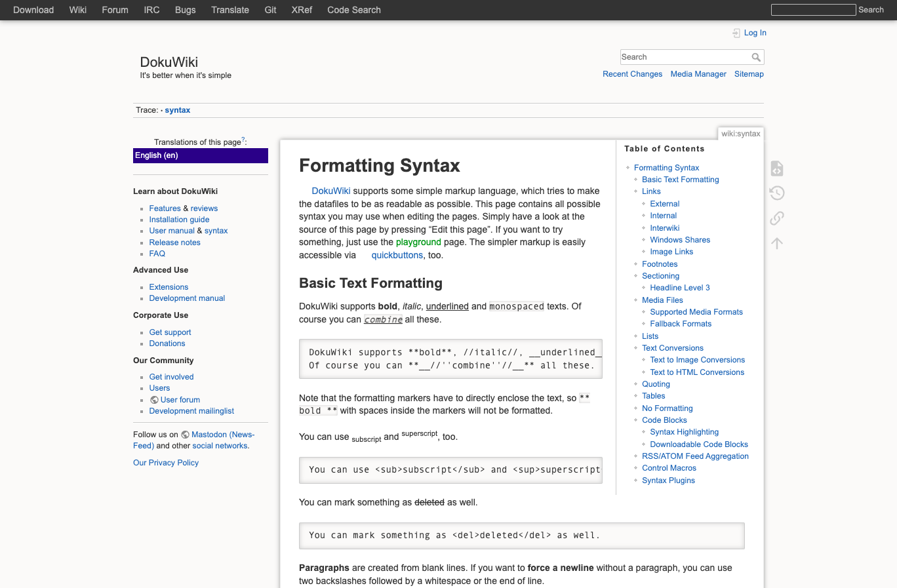
Task: Focus the top bar search input
Action: coord(814,10)
